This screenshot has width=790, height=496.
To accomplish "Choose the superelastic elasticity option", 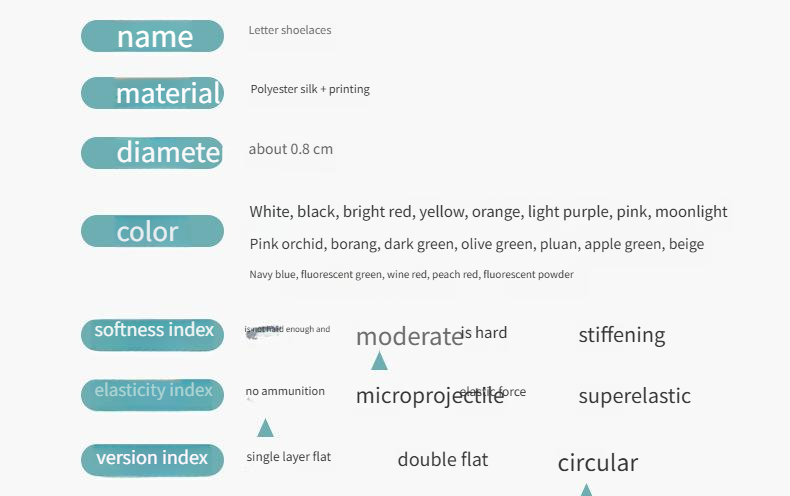I will coord(634,396).
